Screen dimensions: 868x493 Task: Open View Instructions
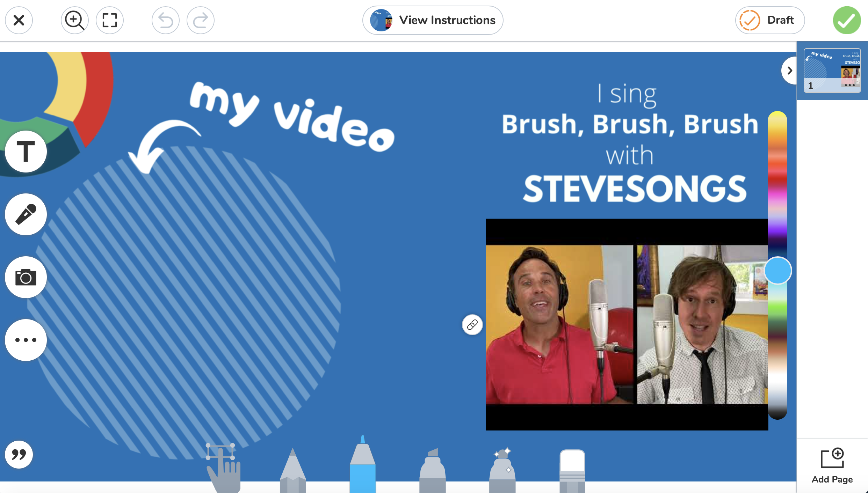(433, 20)
